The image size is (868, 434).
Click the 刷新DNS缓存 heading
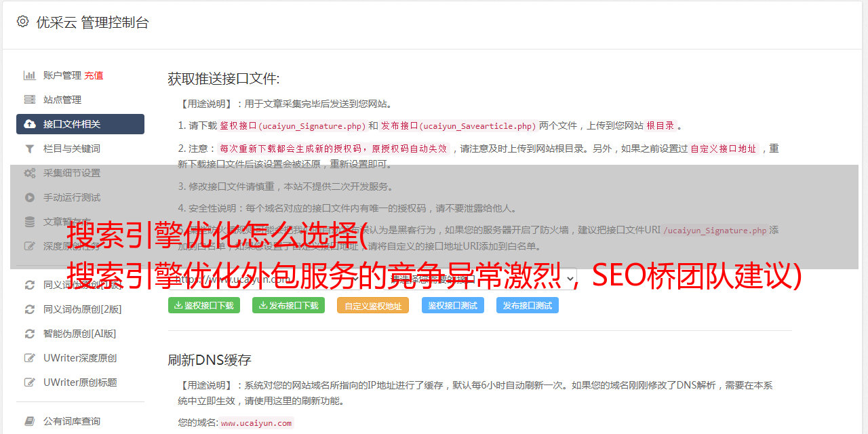click(210, 360)
